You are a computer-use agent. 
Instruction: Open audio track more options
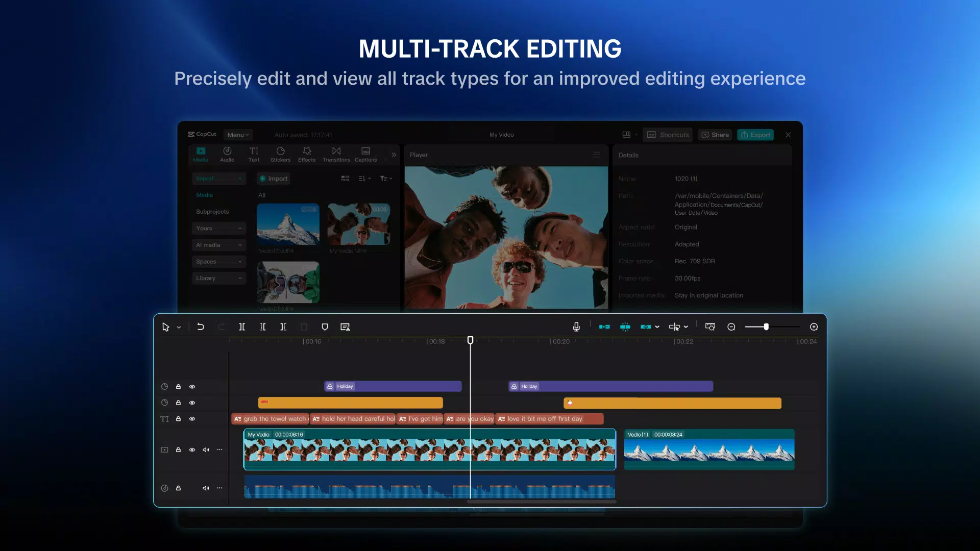pyautogui.click(x=219, y=488)
